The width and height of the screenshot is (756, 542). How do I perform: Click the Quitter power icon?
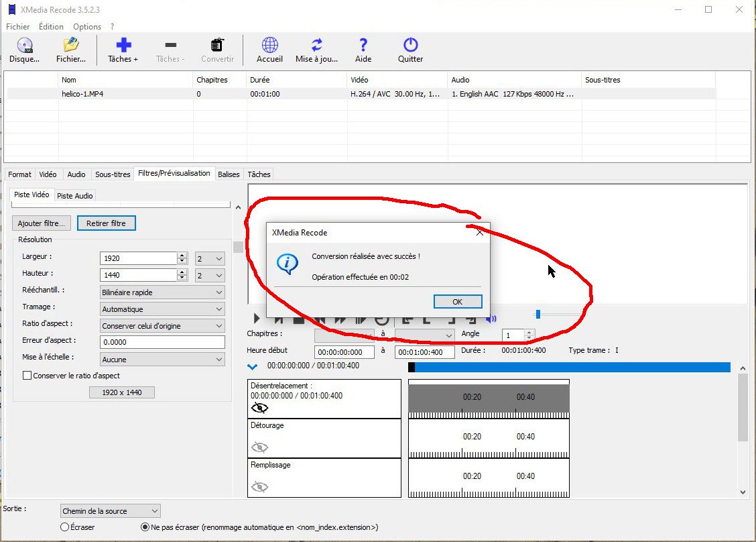click(410, 45)
